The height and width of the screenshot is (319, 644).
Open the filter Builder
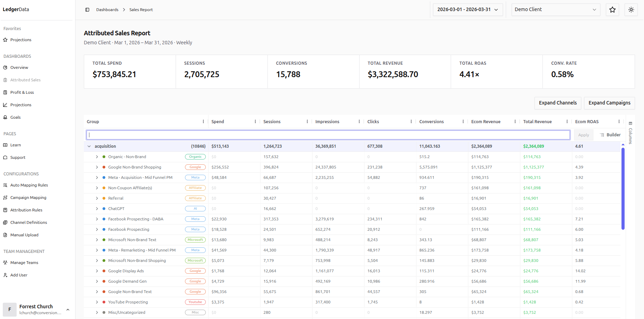[610, 135]
